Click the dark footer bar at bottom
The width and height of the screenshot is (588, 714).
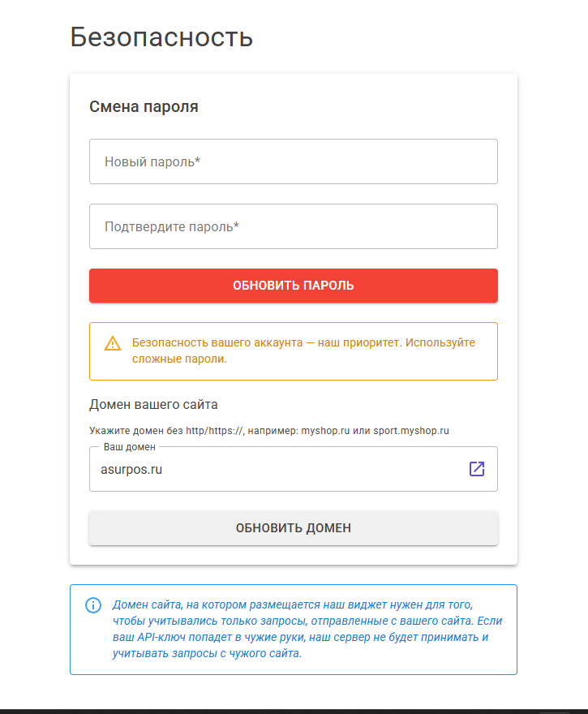pyautogui.click(x=294, y=712)
